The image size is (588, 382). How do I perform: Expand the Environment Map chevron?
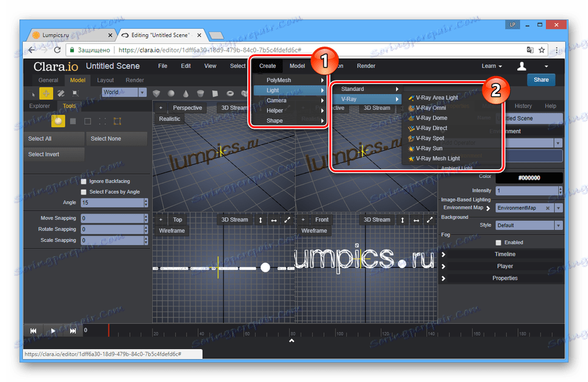pyautogui.click(x=488, y=208)
